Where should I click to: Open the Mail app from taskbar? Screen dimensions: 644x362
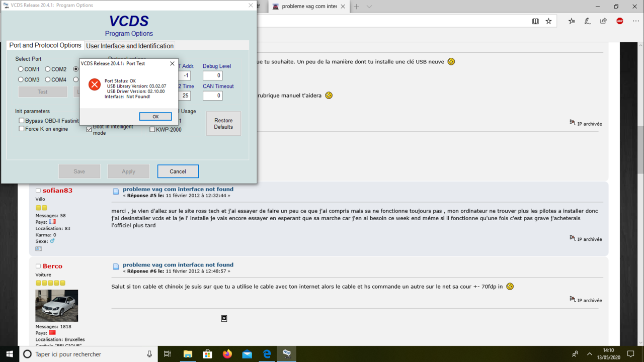(247, 354)
